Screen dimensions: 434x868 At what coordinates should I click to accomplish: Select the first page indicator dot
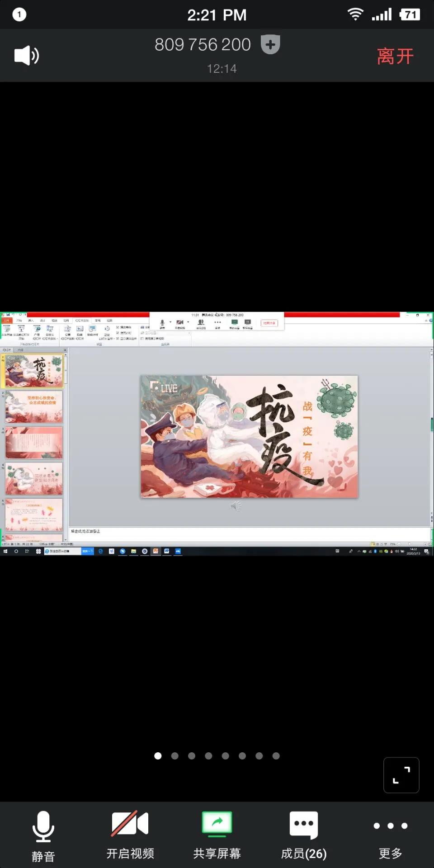pyautogui.click(x=158, y=756)
